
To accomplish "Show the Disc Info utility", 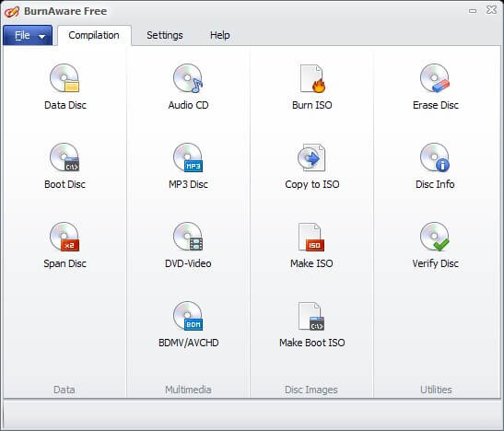I will [x=436, y=166].
